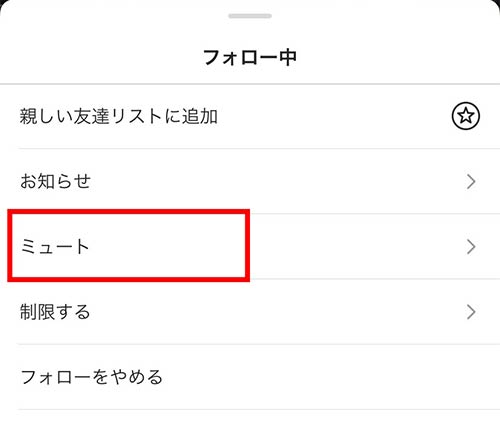500x430 pixels.
Task: Click the フォロー中 header title
Action: click(x=250, y=57)
